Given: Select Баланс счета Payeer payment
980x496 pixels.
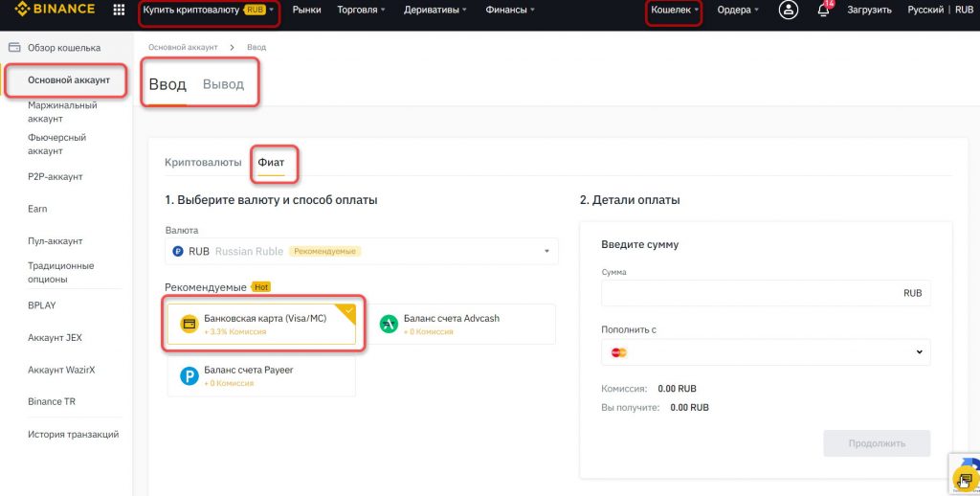Looking at the screenshot, I should point(260,376).
